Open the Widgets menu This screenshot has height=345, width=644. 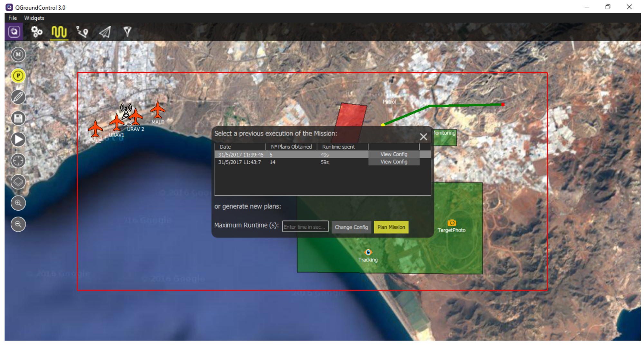tap(34, 18)
